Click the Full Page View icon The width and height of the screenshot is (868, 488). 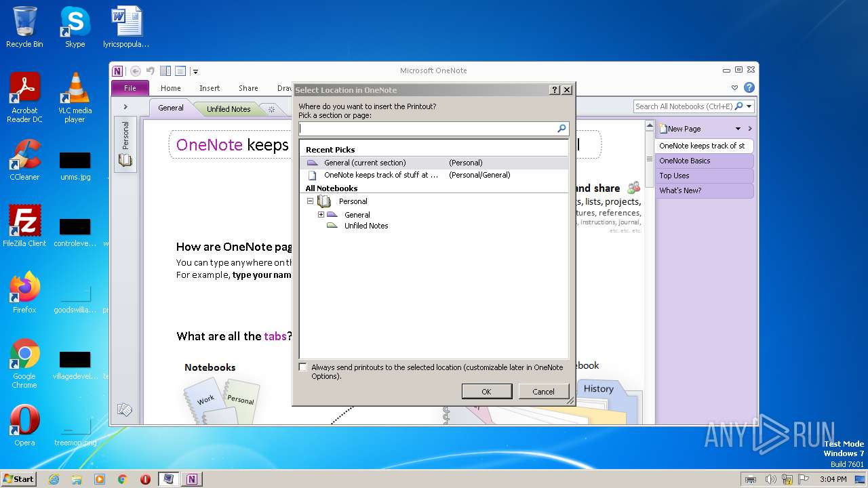click(x=180, y=70)
